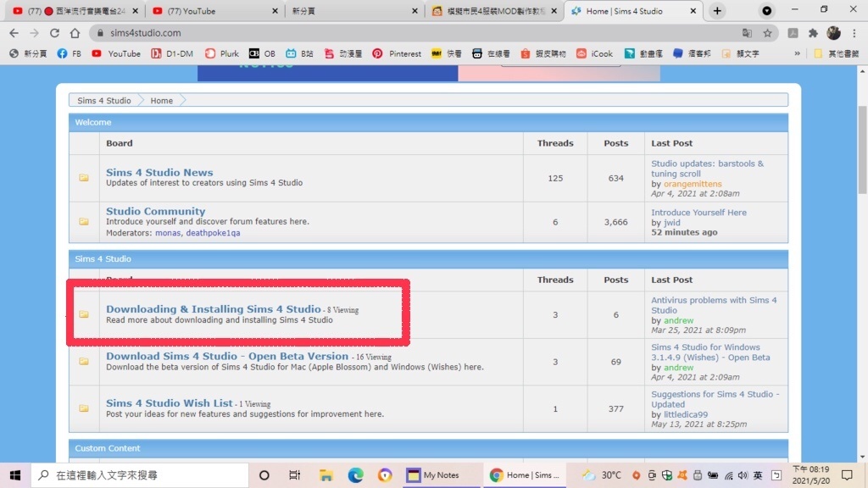Switch to the (77) YouTube tab
Image resolution: width=868 pixels, height=488 pixels.
[214, 11]
